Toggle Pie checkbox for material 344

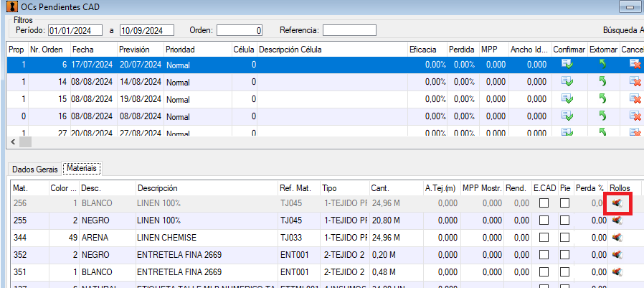(564, 238)
